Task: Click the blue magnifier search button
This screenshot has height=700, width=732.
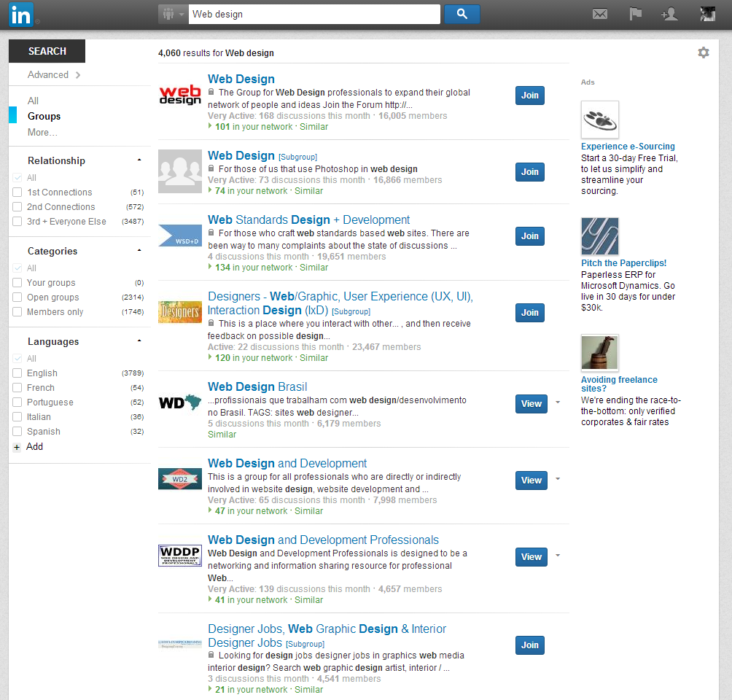Action: pos(462,14)
